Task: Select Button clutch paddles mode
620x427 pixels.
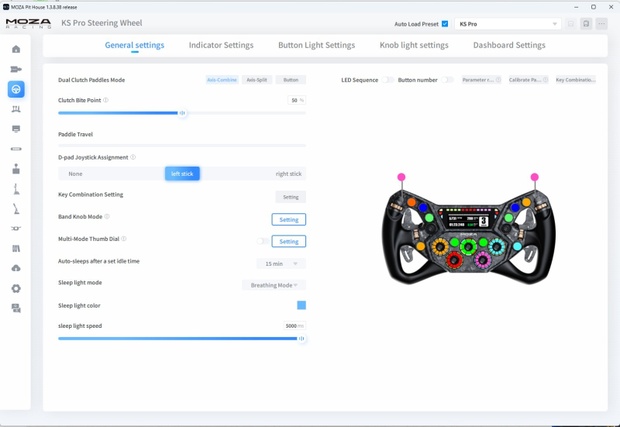Action: point(291,80)
